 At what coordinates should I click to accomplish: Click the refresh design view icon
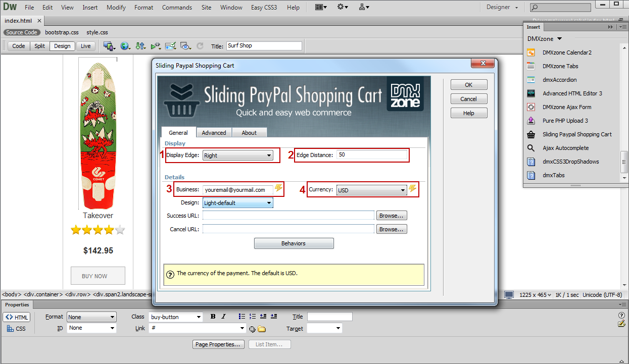[x=200, y=46]
